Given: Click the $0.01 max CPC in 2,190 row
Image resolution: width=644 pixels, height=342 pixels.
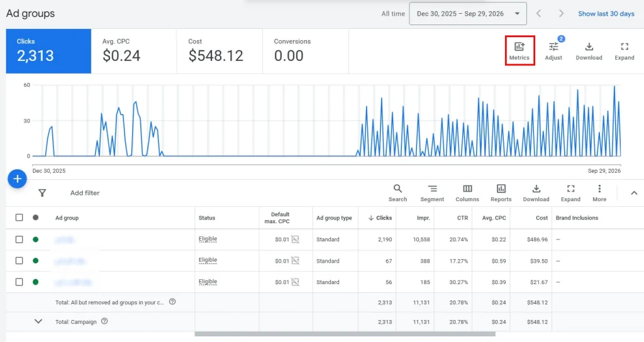Looking at the screenshot, I should tap(282, 240).
